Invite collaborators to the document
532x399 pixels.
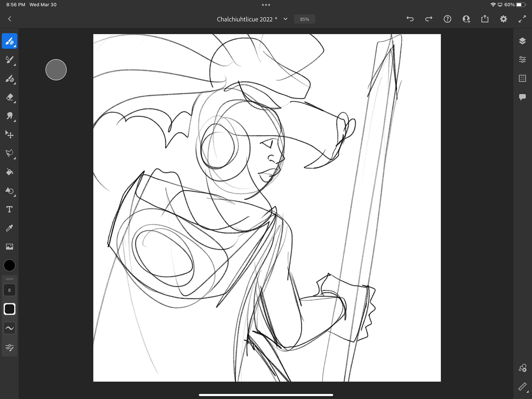pos(466,19)
